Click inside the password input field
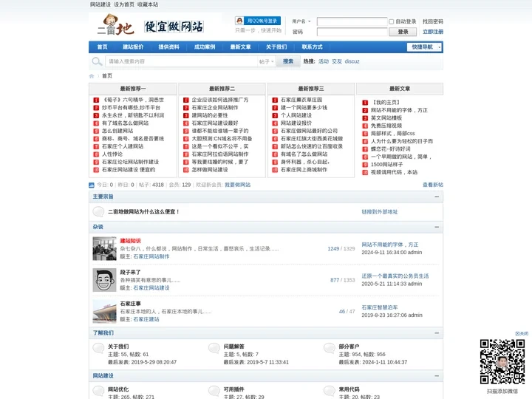The height and width of the screenshot is (399, 532). pos(352,32)
